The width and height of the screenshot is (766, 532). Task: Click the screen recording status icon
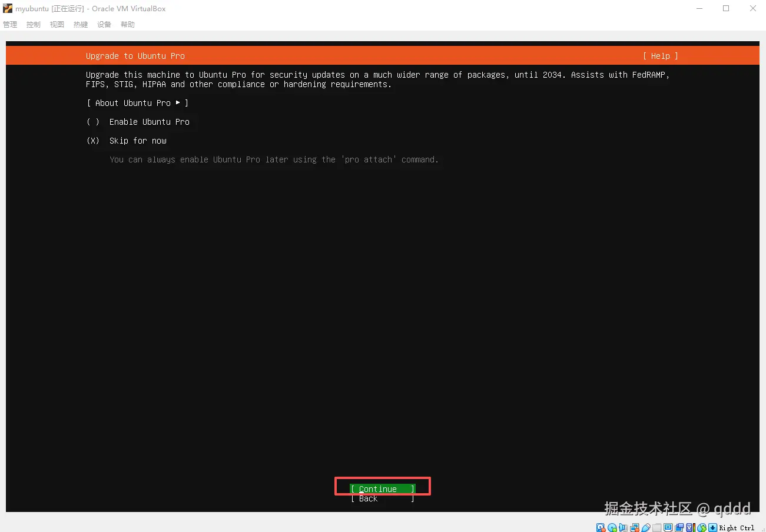[x=679, y=527]
